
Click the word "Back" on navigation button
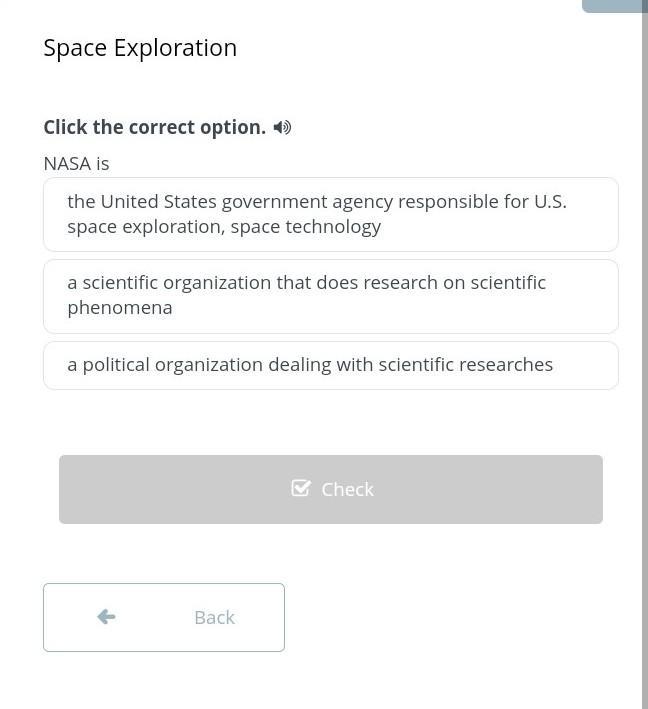point(214,617)
